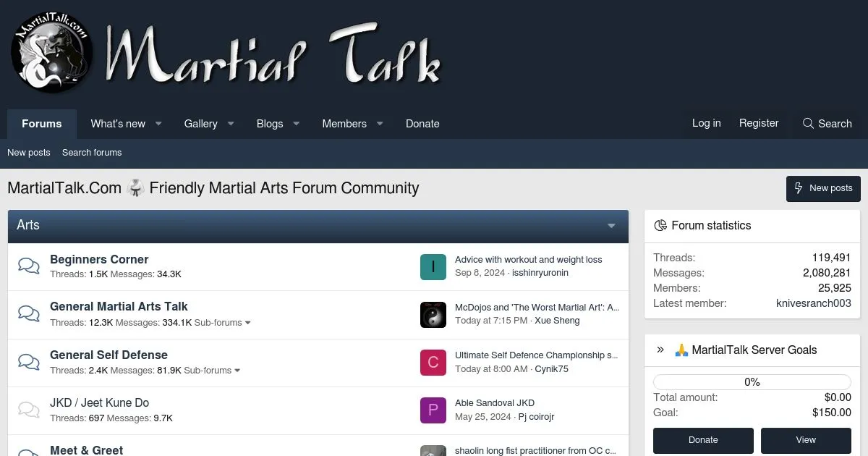Click the MartialTalk Server Goals heading

[x=754, y=350]
